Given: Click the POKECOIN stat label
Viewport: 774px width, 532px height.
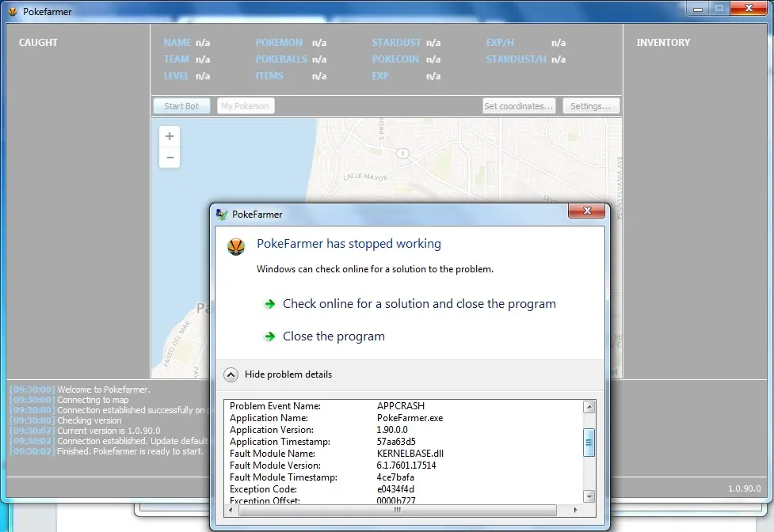Looking at the screenshot, I should pyautogui.click(x=395, y=59).
